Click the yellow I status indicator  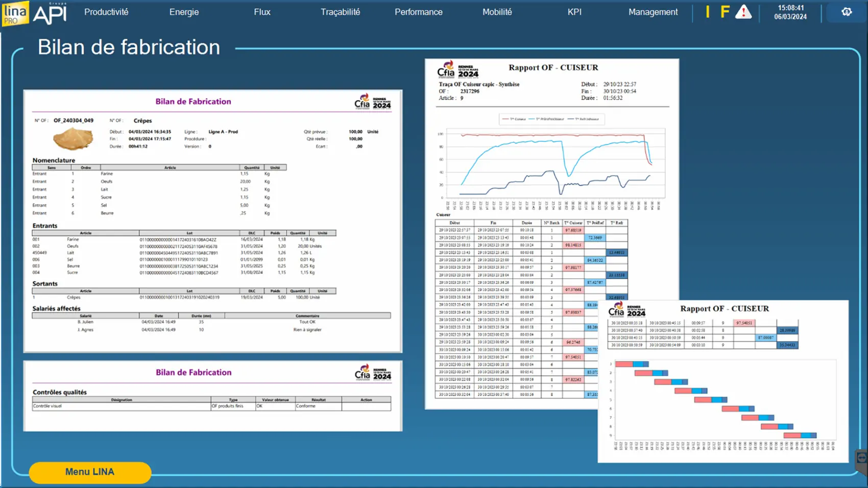click(708, 12)
